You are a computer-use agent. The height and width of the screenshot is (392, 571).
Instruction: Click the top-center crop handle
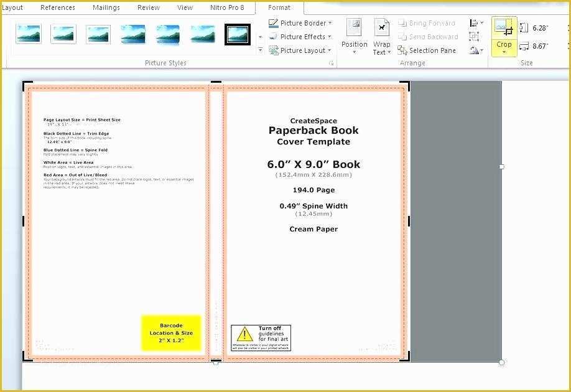coord(216,82)
